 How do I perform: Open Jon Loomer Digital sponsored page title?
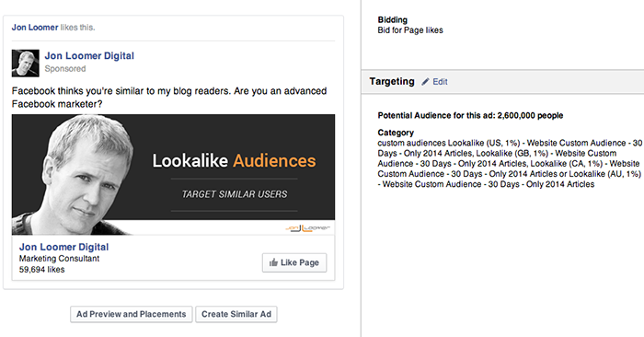coord(89,56)
